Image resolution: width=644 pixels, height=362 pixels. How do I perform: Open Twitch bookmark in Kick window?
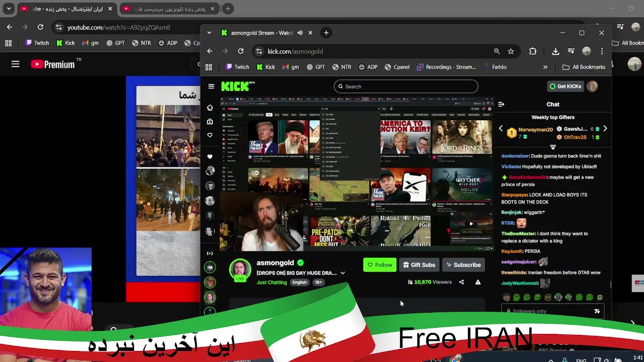click(237, 67)
